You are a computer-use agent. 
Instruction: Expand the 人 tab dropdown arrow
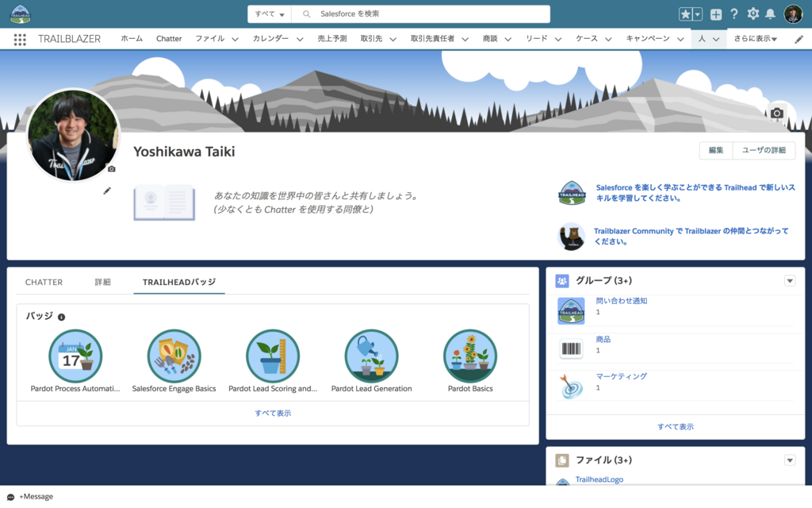point(716,40)
